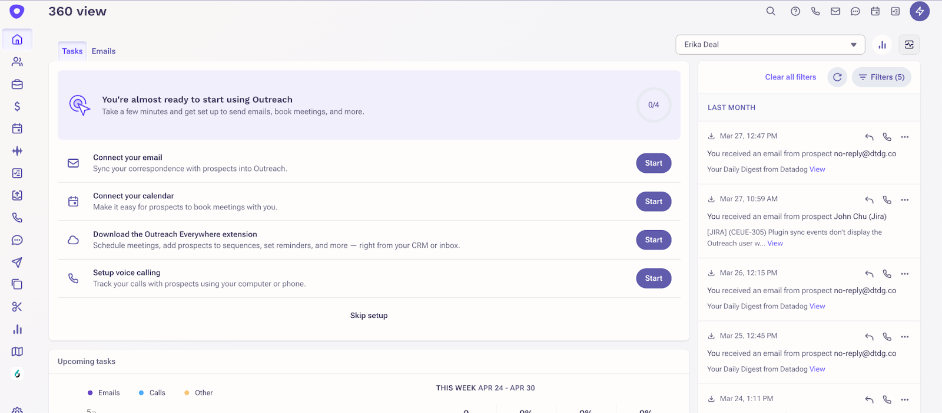Open the Prospects people icon in sidebar
Image resolution: width=942 pixels, height=413 pixels.
[17, 61]
